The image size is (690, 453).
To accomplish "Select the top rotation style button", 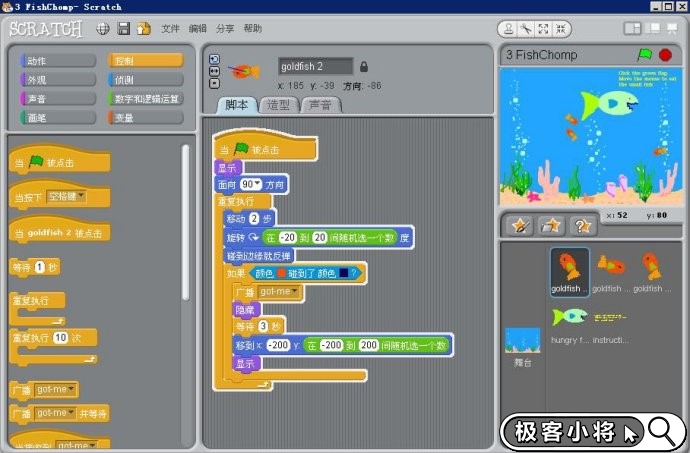I will tap(213, 58).
